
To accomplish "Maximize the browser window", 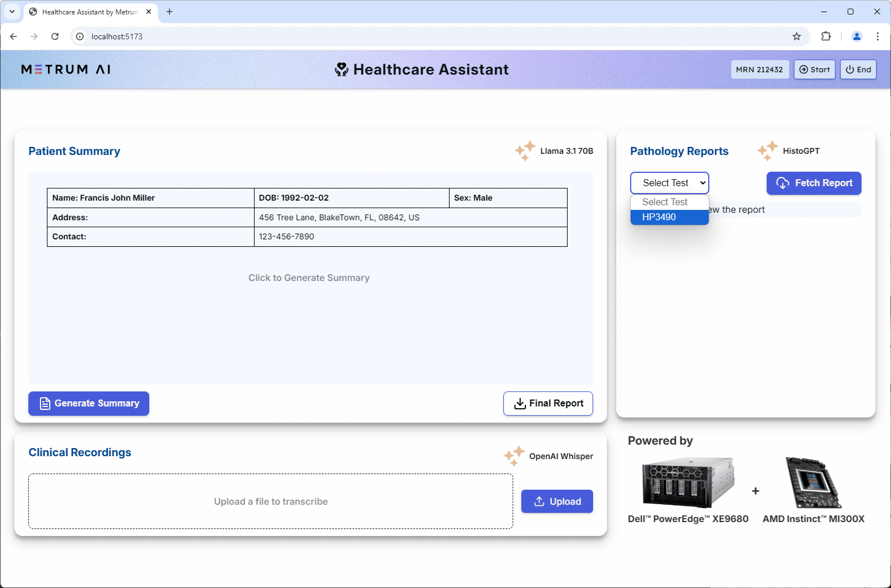I will click(851, 12).
